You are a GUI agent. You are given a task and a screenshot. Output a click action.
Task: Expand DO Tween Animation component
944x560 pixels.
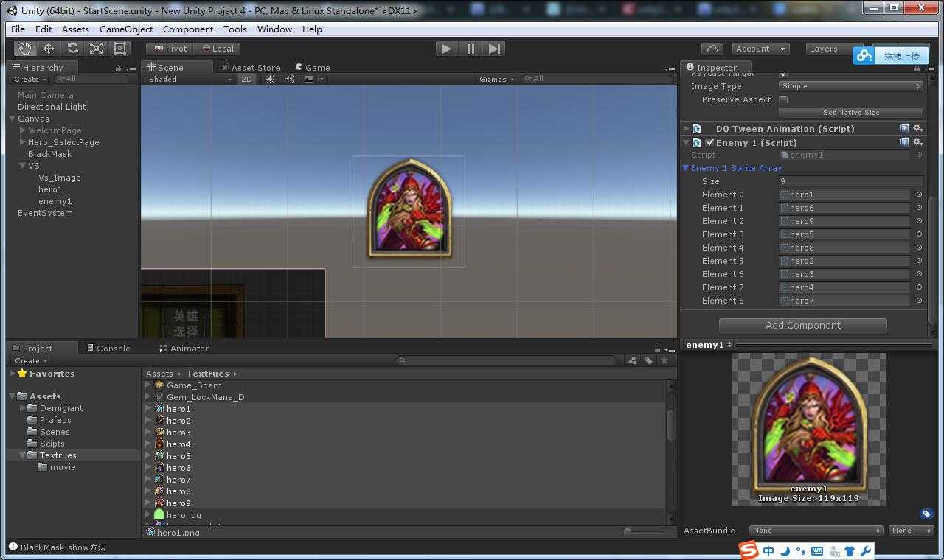tap(686, 128)
